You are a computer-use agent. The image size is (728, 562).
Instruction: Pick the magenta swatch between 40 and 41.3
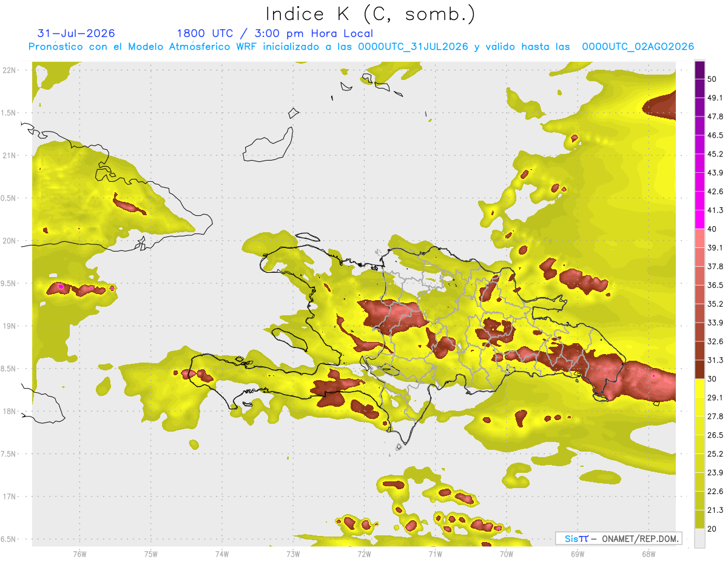(x=699, y=219)
